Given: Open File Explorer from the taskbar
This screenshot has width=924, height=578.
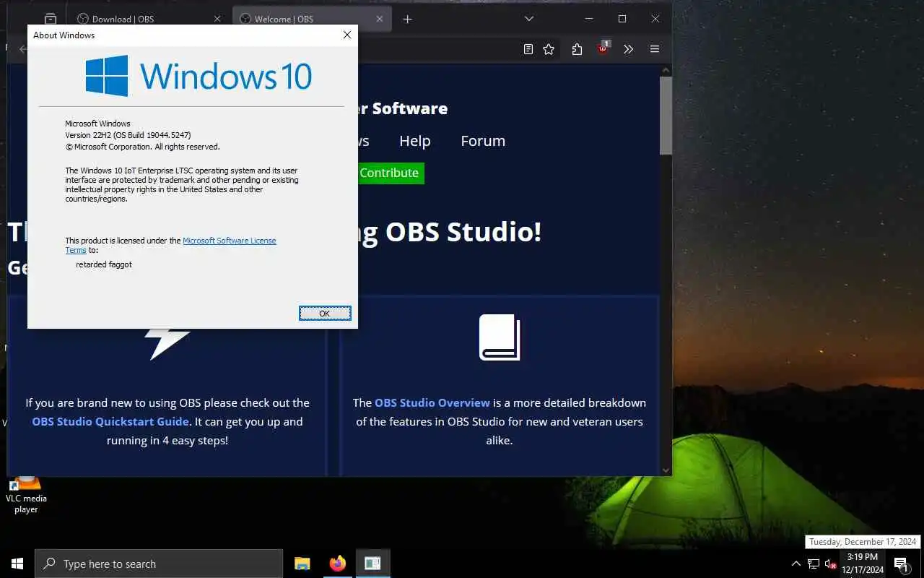Looking at the screenshot, I should (302, 564).
